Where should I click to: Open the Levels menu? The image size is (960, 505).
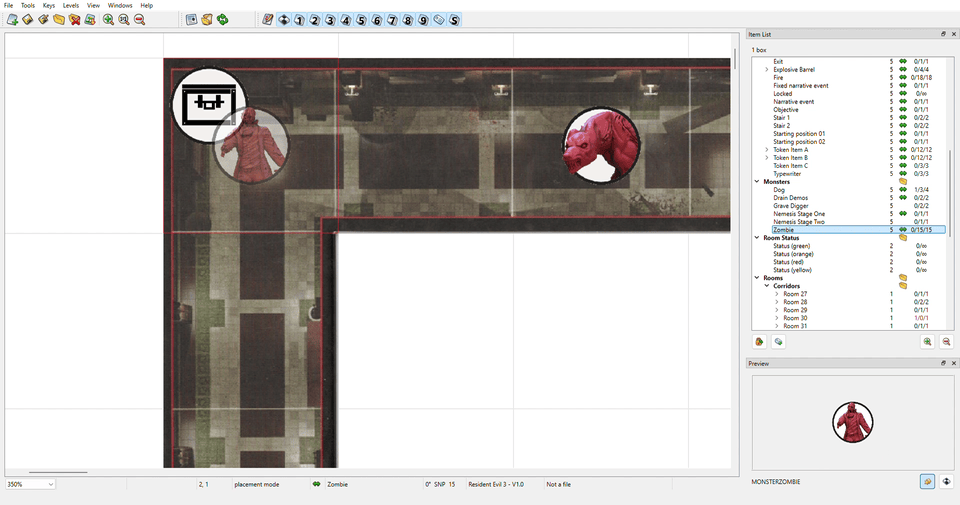71,5
